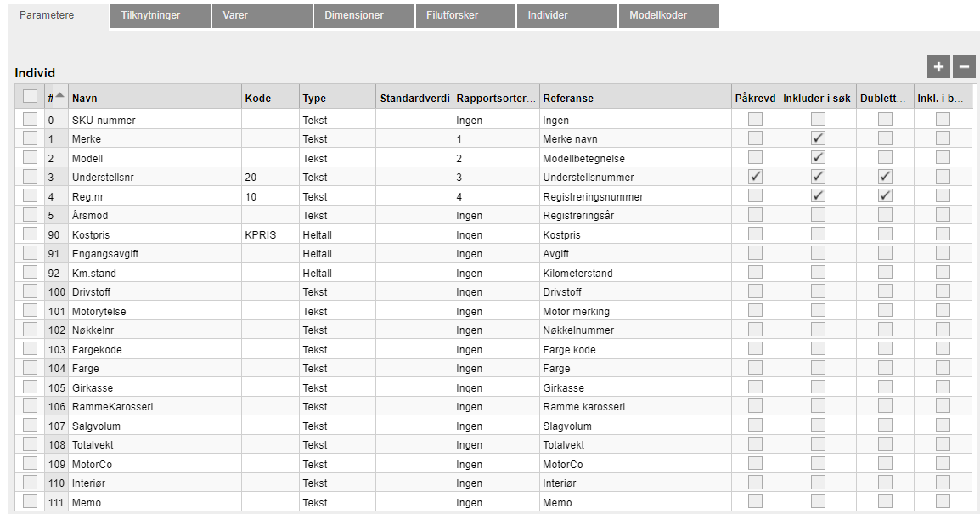The height and width of the screenshot is (514, 980).
Task: Click the Slagvolum reference cell
Action: coord(635,426)
